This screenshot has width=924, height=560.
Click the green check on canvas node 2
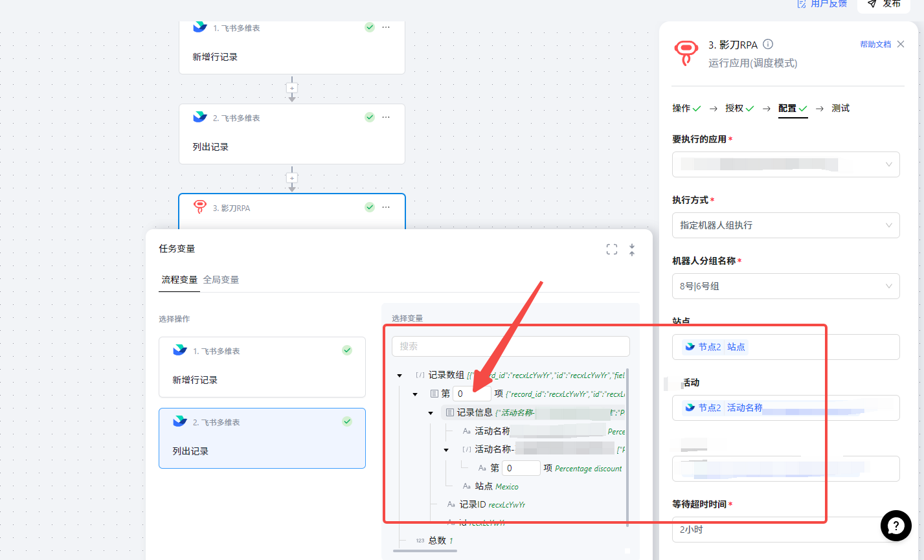370,117
